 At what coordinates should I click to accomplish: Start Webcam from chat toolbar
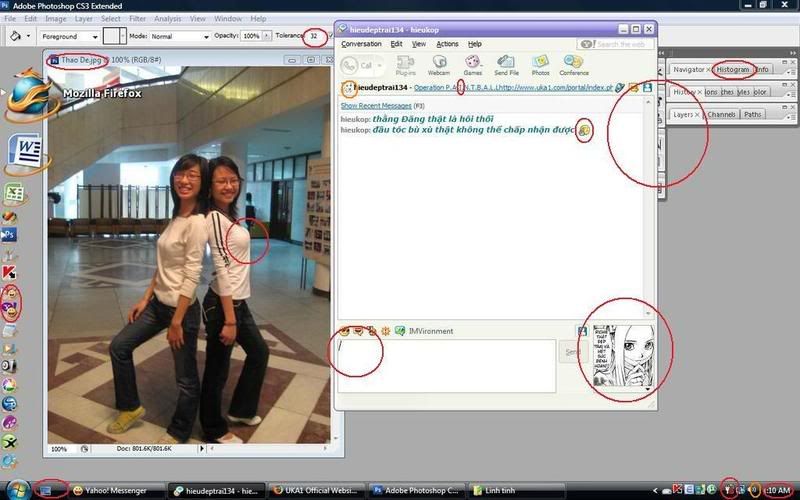click(439, 65)
